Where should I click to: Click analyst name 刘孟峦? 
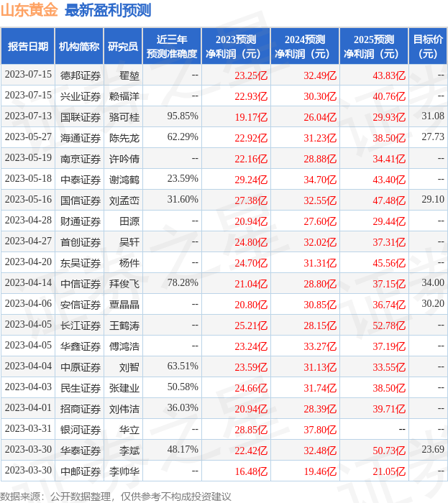pos(124,200)
